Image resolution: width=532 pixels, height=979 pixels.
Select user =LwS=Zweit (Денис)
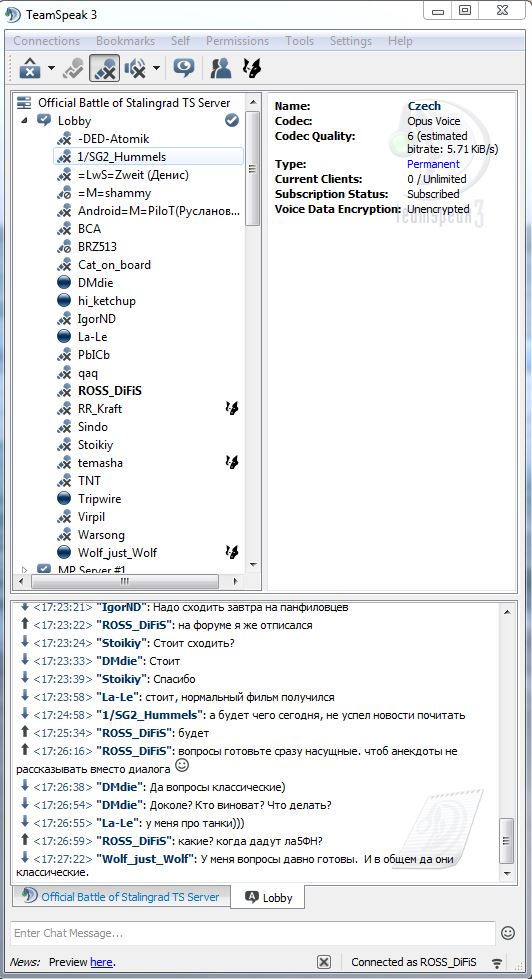point(133,175)
